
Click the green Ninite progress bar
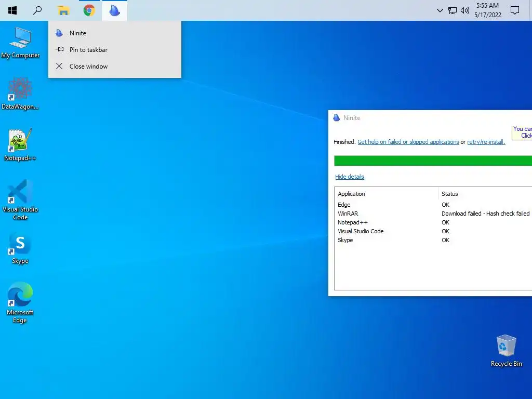coord(433,161)
